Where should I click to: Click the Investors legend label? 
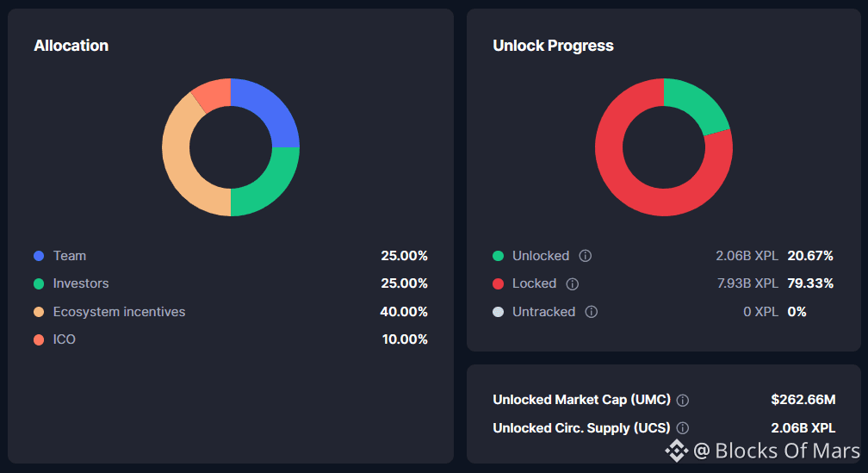[81, 283]
